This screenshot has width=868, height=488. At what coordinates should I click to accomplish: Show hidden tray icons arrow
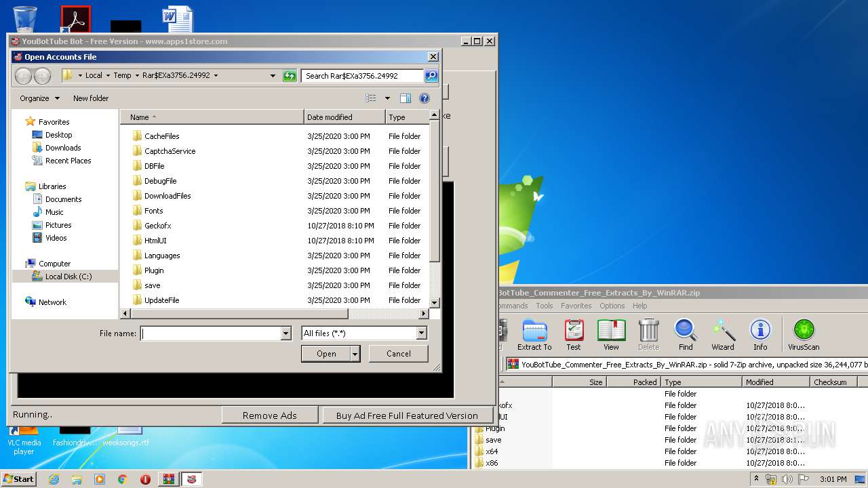pyautogui.click(x=756, y=479)
